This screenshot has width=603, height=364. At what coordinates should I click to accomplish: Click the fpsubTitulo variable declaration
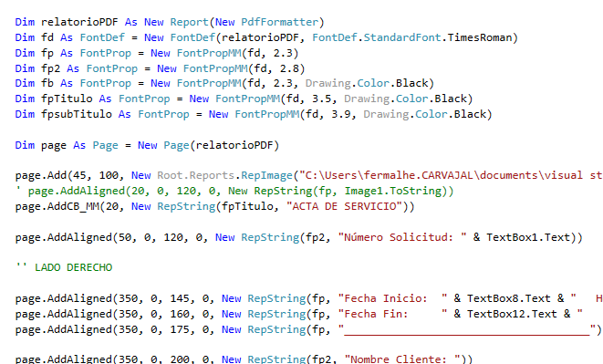click(77, 114)
